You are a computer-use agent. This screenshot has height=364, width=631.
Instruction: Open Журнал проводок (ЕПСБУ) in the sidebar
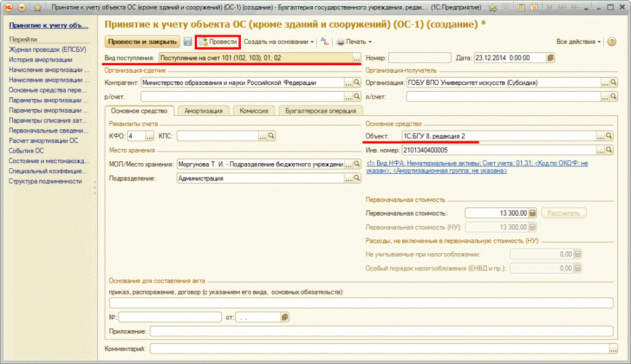click(x=47, y=49)
